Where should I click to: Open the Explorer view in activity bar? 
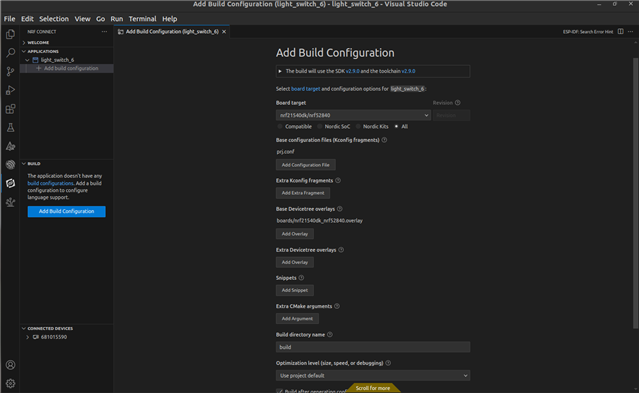(11, 34)
